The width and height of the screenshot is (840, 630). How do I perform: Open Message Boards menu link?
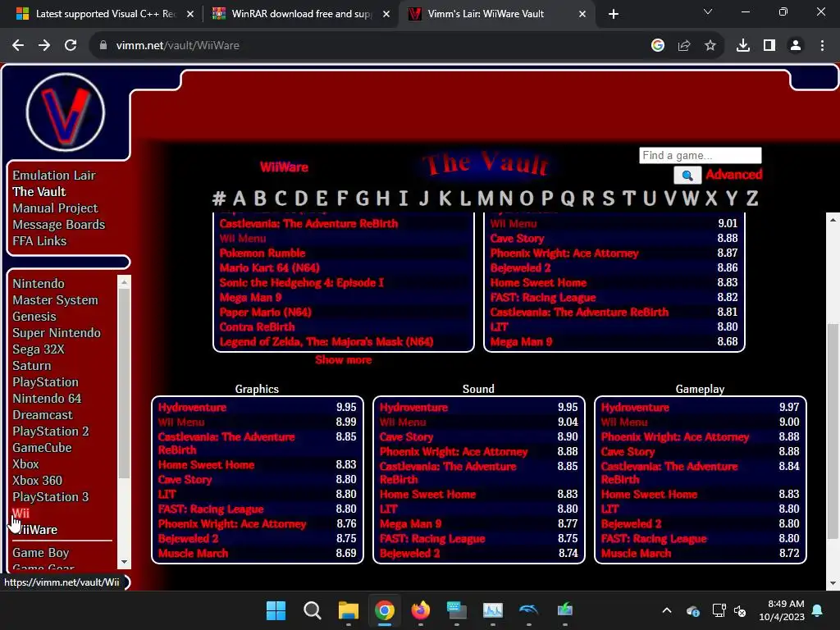tap(59, 225)
